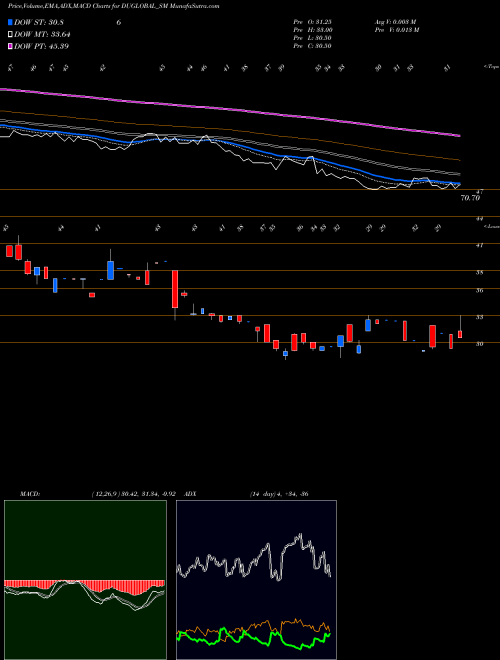Image resolution: width=500 pixels, height=660 pixels.
Task: Click the last red candlestick on the right
Action: [x=460, y=334]
